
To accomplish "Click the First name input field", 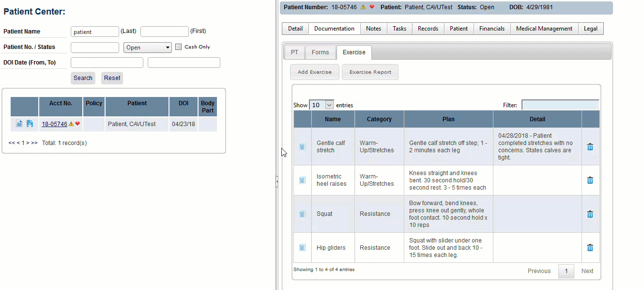I will coord(165,32).
